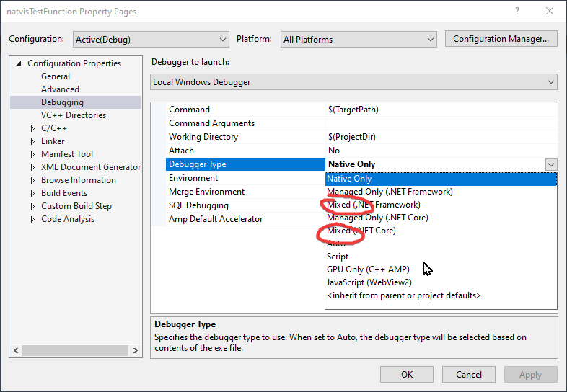Image resolution: width=567 pixels, height=392 pixels.
Task: Choose Native Only from the list
Action: click(x=441, y=179)
